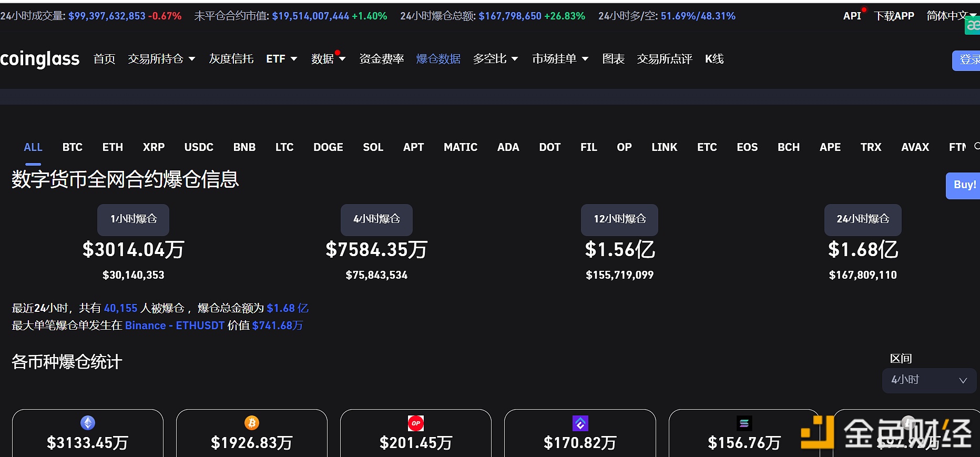Click the Solana coin icon
This screenshot has height=457, width=980.
744,423
